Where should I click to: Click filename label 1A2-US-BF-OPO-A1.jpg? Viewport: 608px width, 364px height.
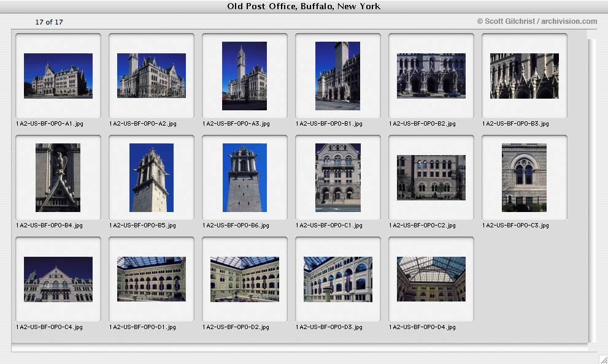[50, 124]
